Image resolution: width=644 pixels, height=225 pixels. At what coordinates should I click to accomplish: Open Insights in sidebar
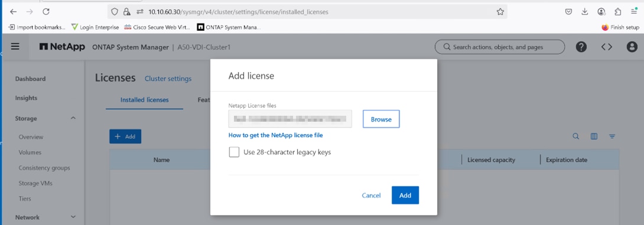[26, 97]
